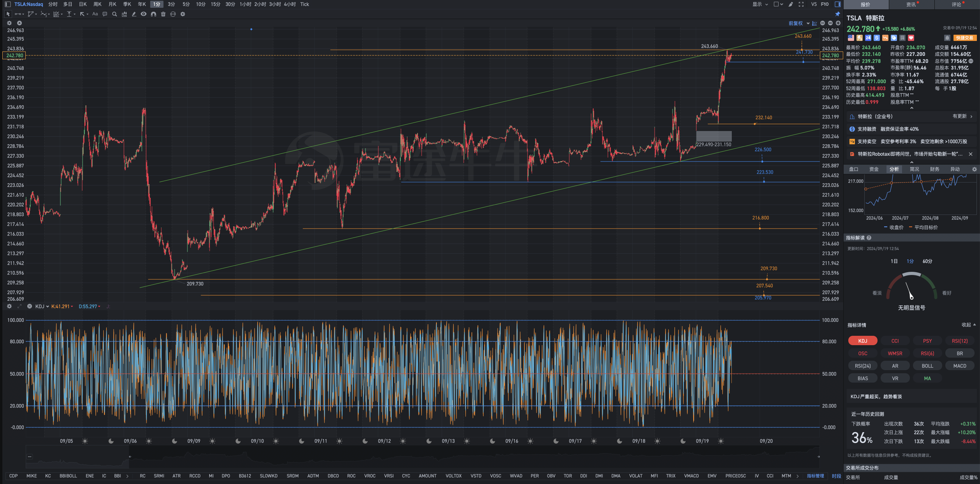The image size is (980, 484).
Task: Click the sync drawings icon
Action: (173, 14)
